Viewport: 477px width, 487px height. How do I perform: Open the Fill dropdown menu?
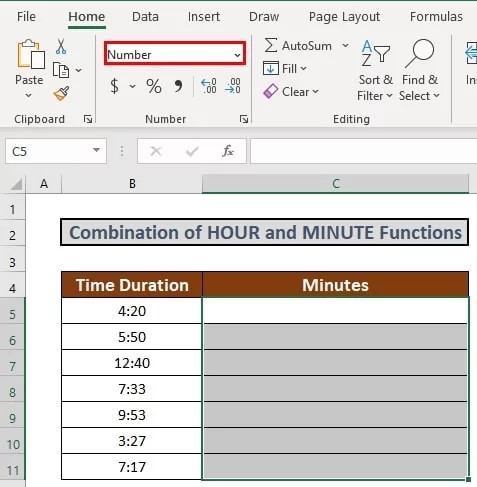pyautogui.click(x=285, y=69)
